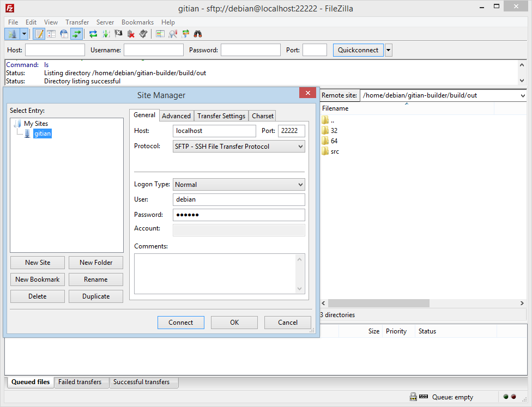532x407 pixels.
Task: Click the Refresh file lists icon
Action: [x=93, y=34]
